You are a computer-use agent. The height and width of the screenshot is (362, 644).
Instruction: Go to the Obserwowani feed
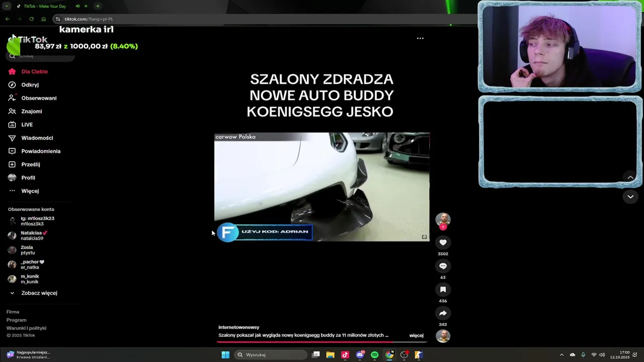pos(32,98)
